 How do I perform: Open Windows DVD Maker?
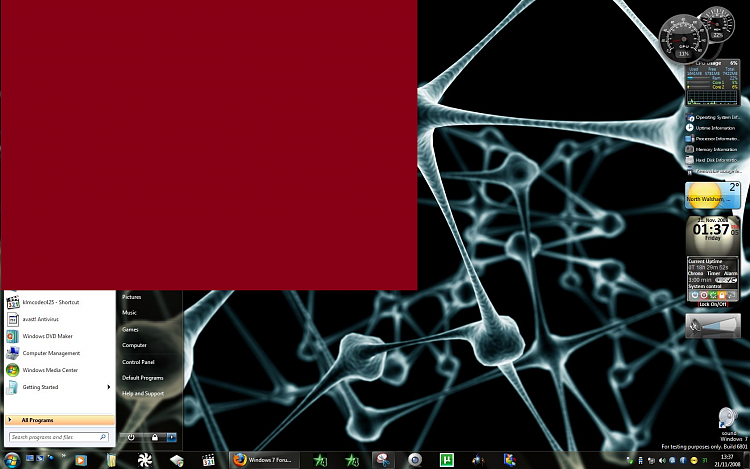59,336
